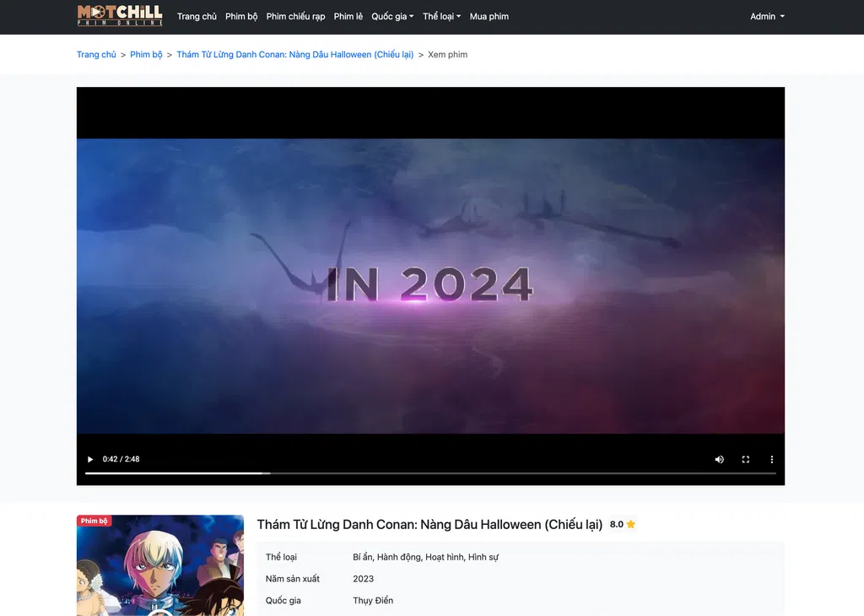Open the video player's three-dot options menu
Image resolution: width=864 pixels, height=616 pixels.
771,460
